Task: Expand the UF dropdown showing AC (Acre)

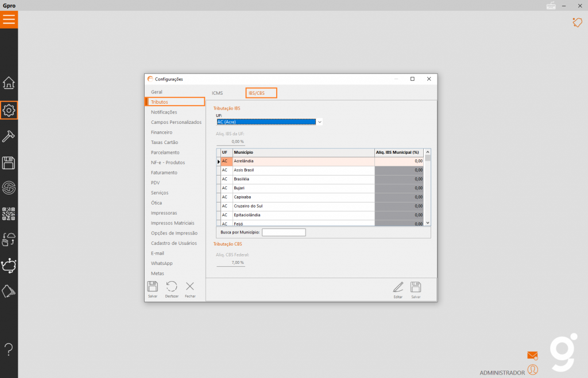Action: 320,122
